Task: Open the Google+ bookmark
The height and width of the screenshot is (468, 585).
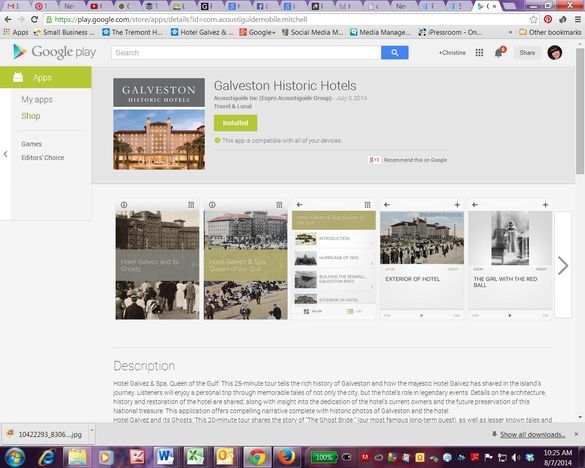Action: pyautogui.click(x=257, y=32)
